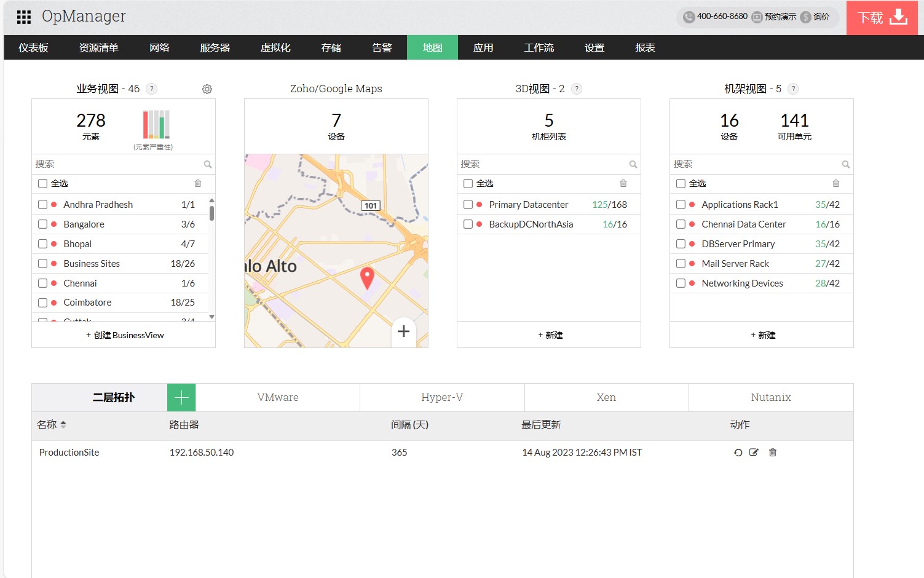Screen dimensions: 924x578
Task: Delete the ProductionSite row
Action: click(773, 453)
